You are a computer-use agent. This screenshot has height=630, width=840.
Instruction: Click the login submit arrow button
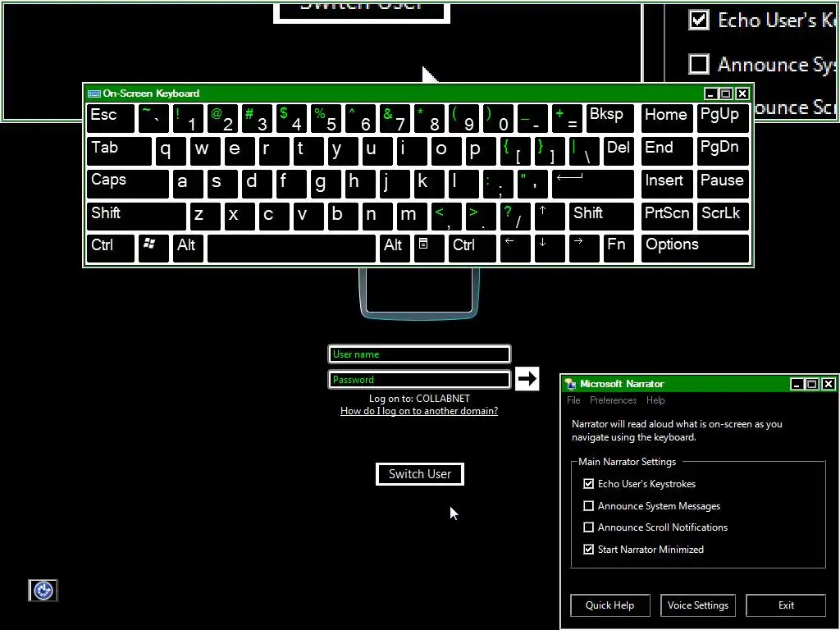click(527, 379)
